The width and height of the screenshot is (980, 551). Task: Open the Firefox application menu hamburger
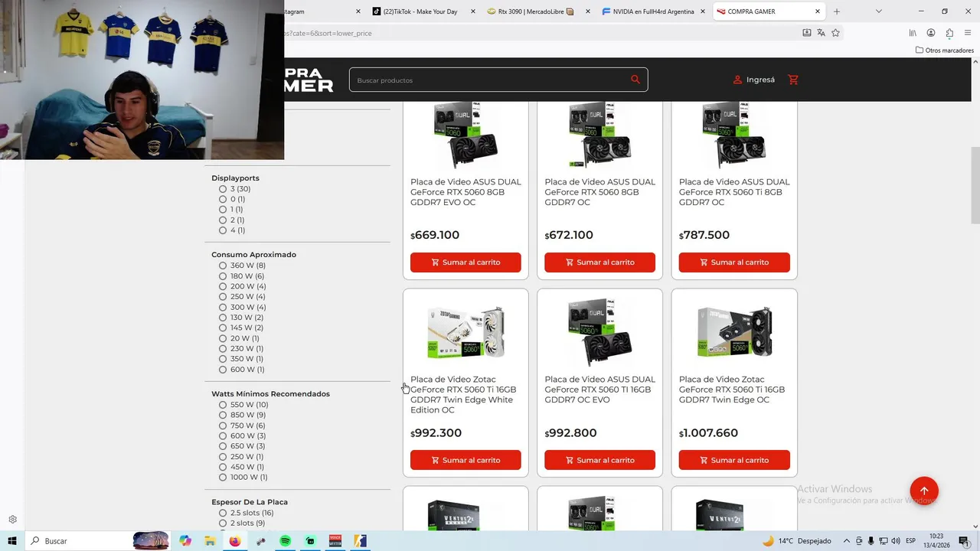[x=969, y=33]
